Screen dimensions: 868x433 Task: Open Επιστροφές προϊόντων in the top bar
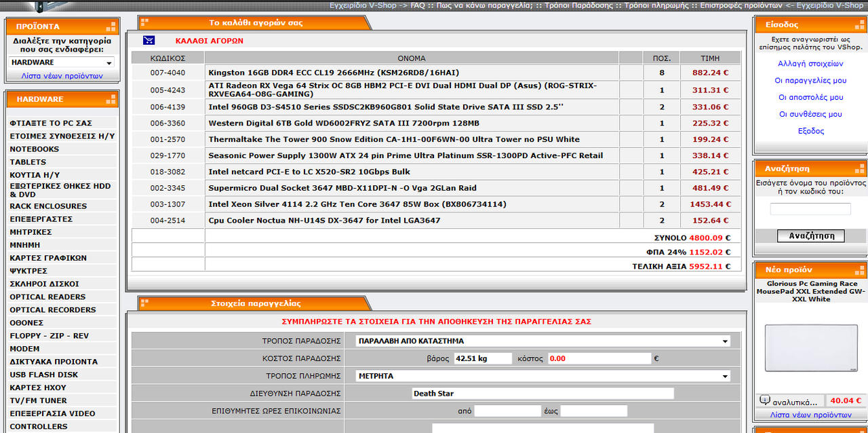coord(741,5)
